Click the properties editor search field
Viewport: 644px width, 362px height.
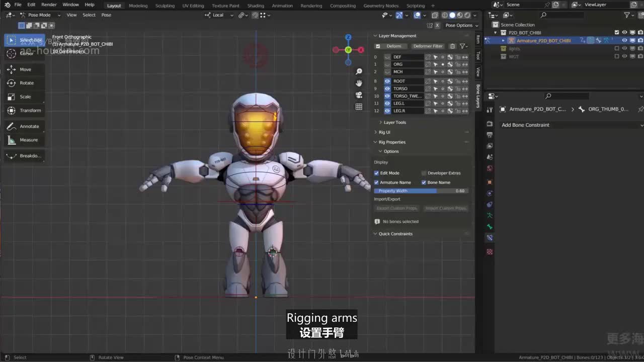click(567, 96)
